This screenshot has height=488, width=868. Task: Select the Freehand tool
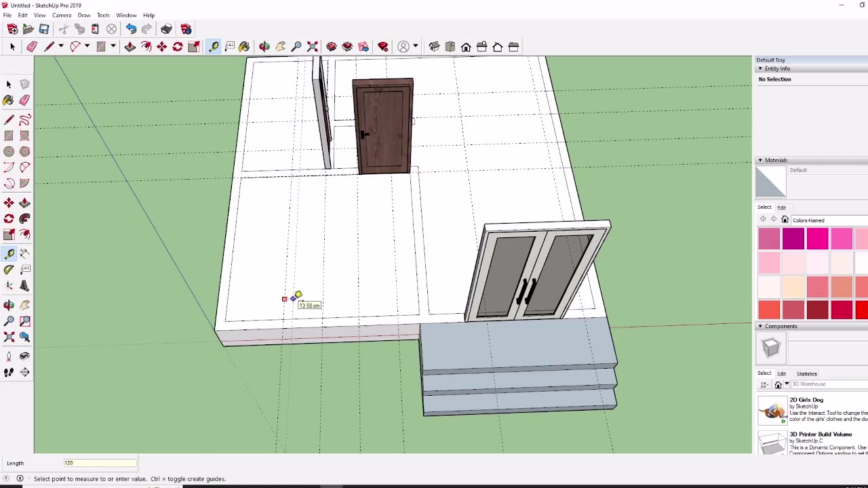coord(24,120)
